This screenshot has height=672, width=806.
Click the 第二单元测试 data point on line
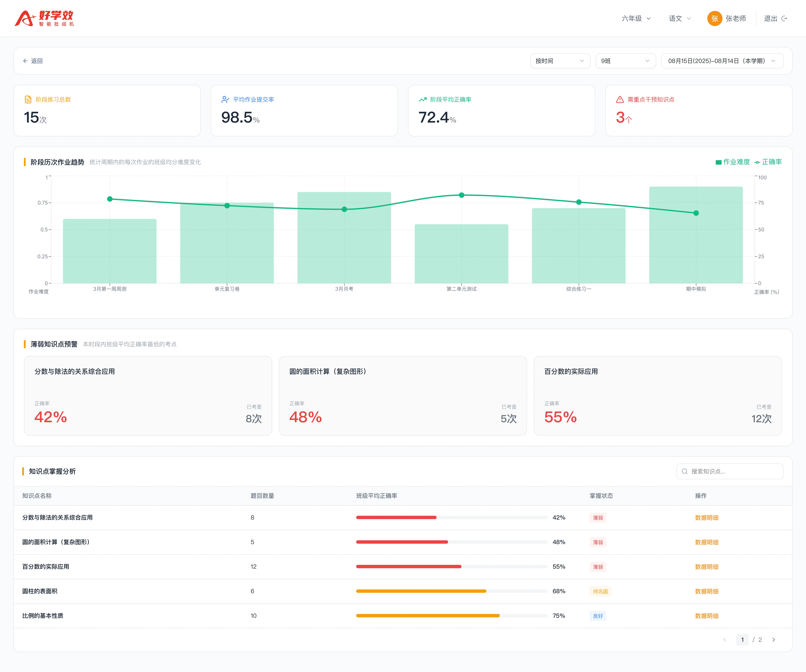(x=462, y=195)
